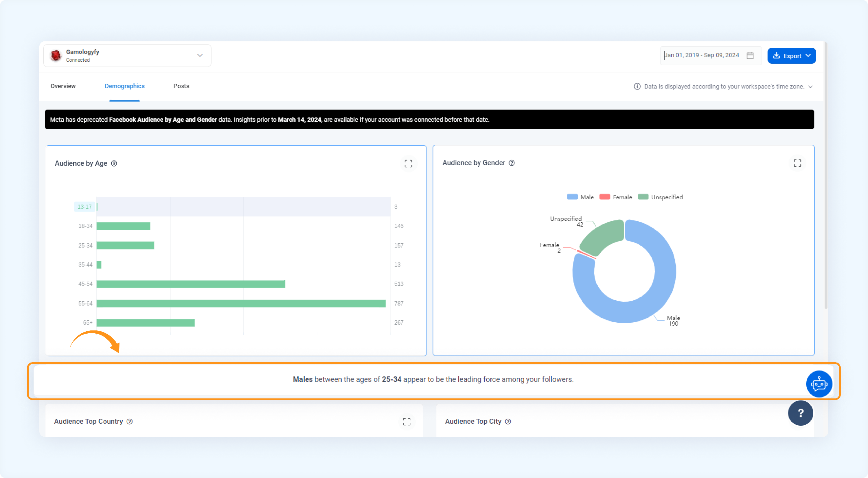Viewport: 868px width, 478px height.
Task: Toggle Unspecified series in gender legend
Action: (660, 197)
